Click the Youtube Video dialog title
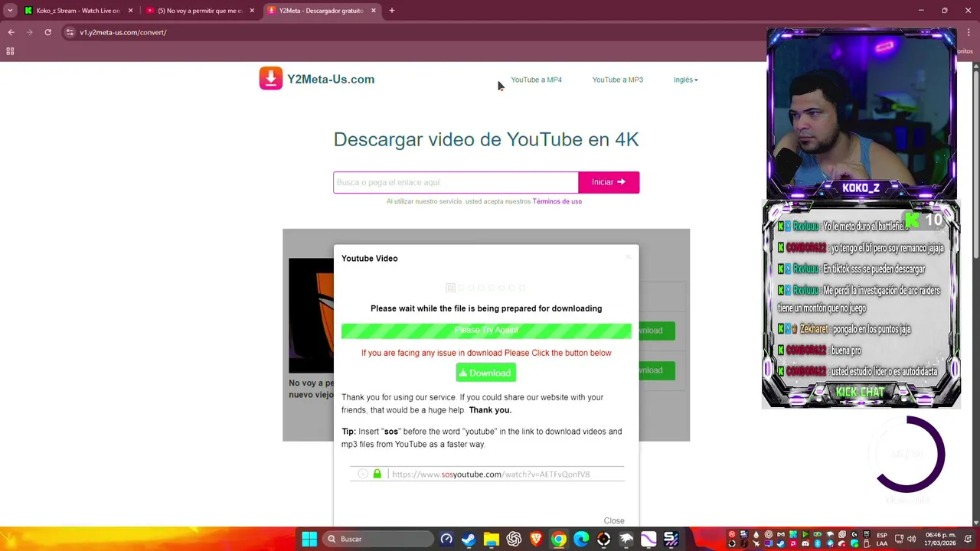 (x=370, y=258)
